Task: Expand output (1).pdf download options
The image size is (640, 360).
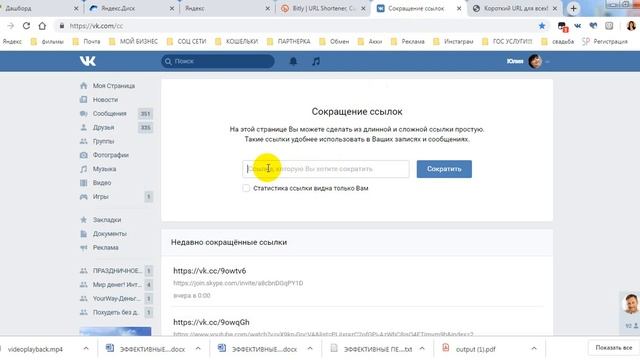Action: click(x=534, y=349)
